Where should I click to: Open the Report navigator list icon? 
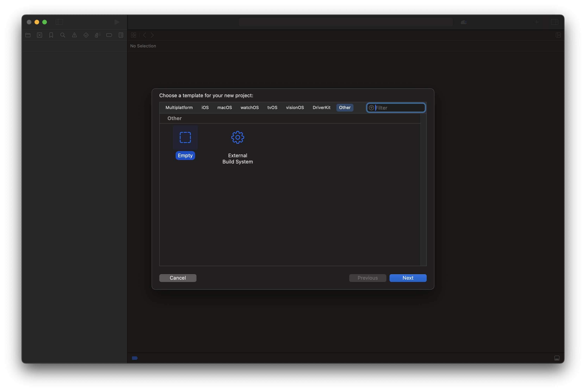pos(121,35)
